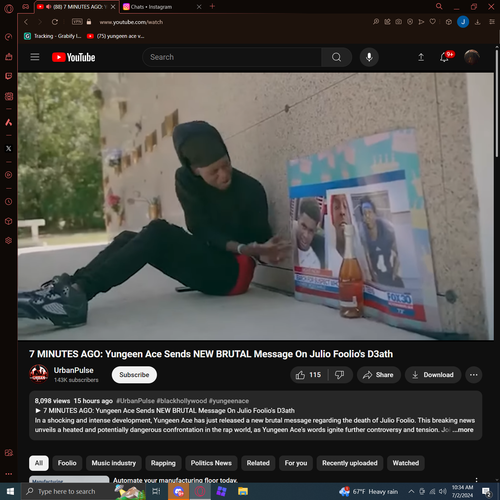This screenshot has width=500, height=500.
Task: View site info via padlock icon
Action: click(x=89, y=22)
